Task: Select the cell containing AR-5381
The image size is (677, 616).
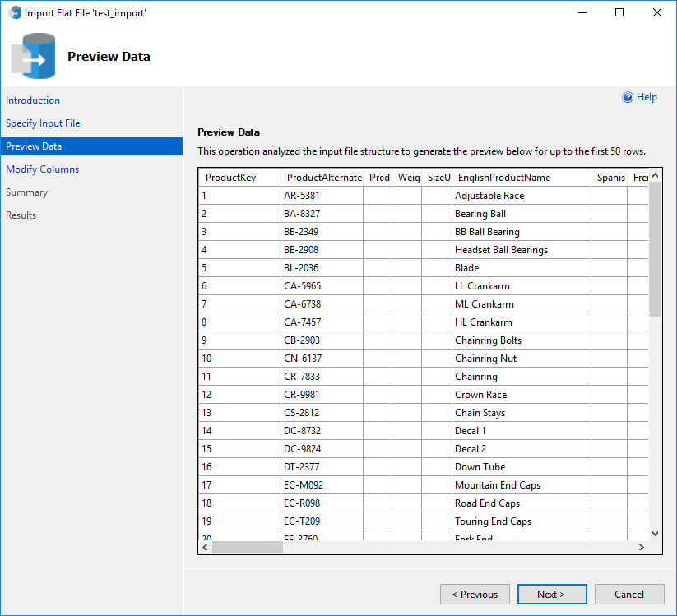Action: pos(304,195)
